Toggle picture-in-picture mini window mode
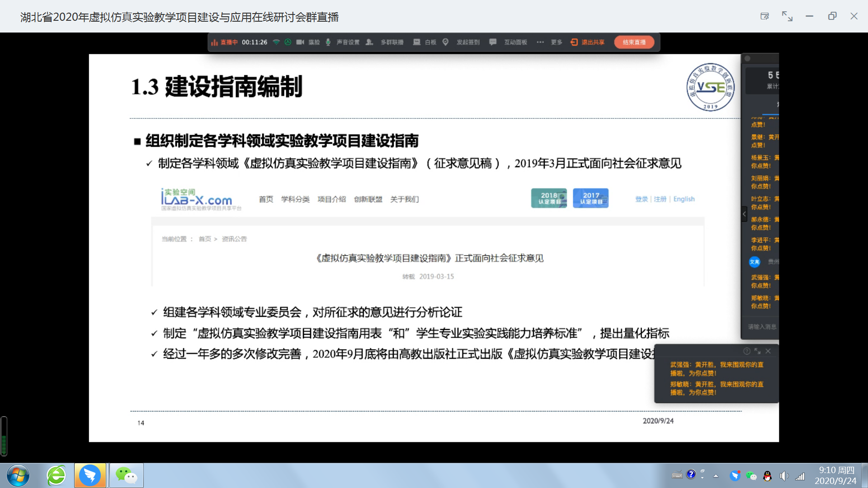Screen dimensions: 868x488 (x=765, y=16)
